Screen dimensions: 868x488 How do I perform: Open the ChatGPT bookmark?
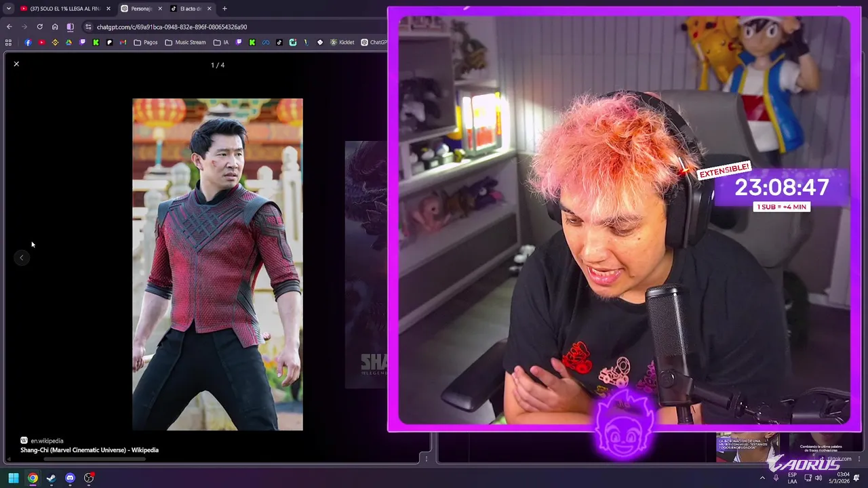(x=374, y=42)
